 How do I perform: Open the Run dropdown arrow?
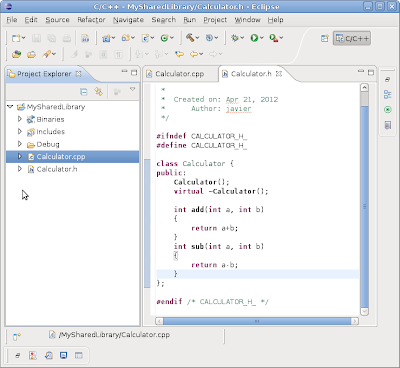262,38
